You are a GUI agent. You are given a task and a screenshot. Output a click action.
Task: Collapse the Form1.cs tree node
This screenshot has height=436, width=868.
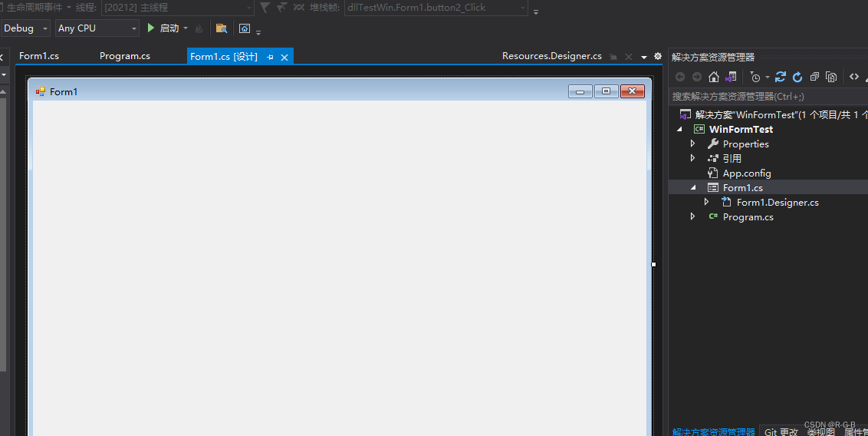coord(693,188)
